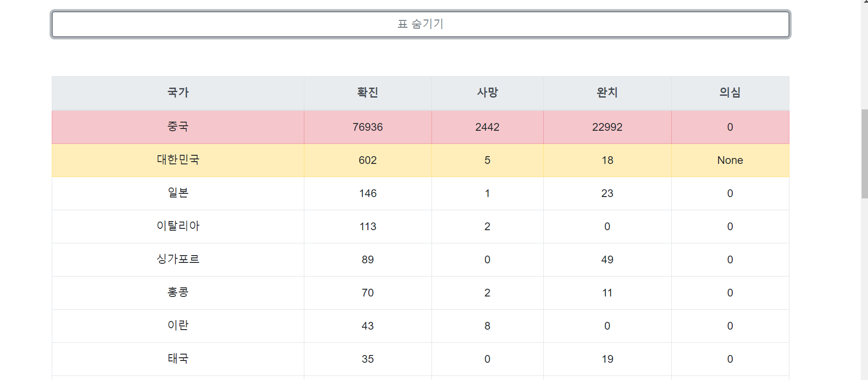Select the 중국 country cell
The image size is (868, 380).
tap(178, 127)
